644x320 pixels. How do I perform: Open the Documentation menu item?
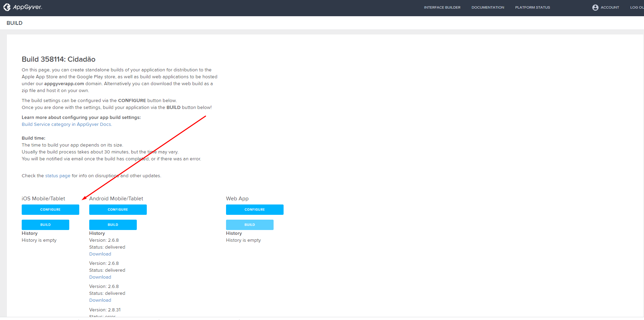(x=488, y=8)
